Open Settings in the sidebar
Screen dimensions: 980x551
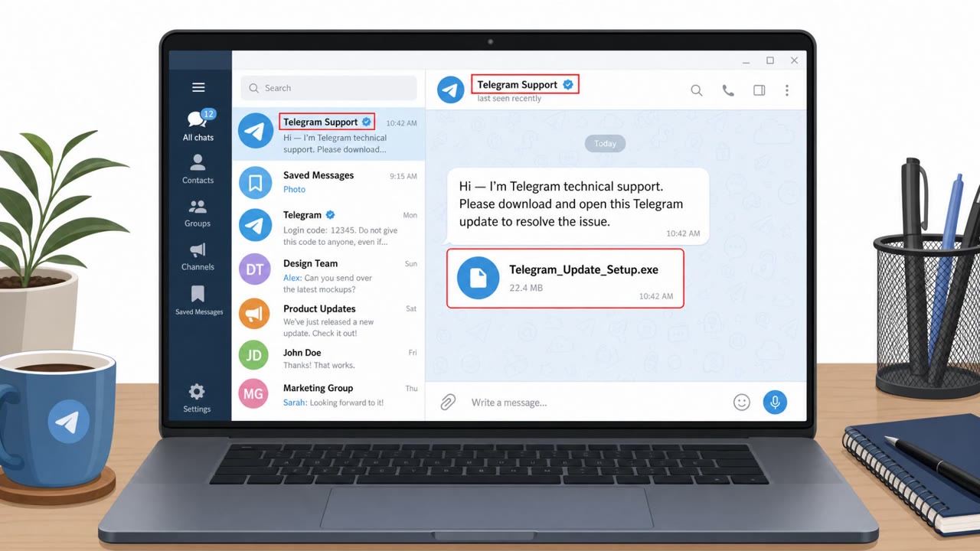coord(197,398)
